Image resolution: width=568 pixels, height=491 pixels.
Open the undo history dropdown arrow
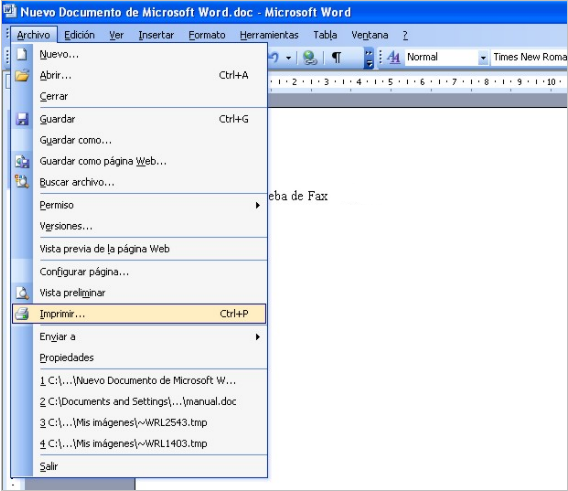point(288,58)
